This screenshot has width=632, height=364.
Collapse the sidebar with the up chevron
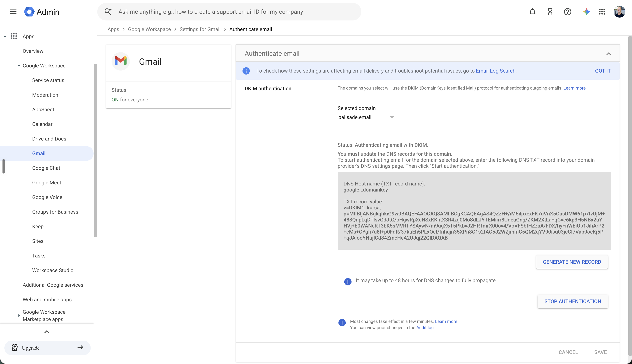point(47,332)
